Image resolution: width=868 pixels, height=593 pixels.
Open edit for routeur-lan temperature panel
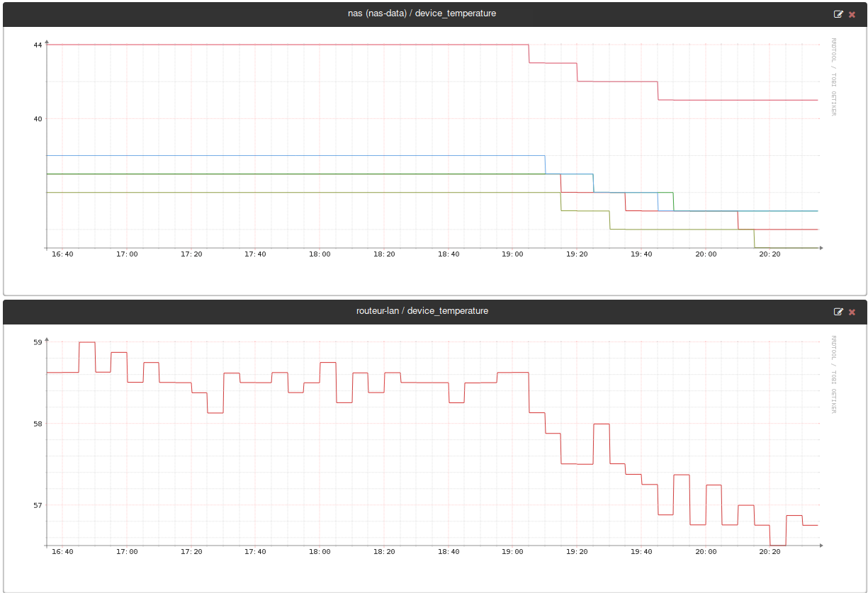coord(839,312)
